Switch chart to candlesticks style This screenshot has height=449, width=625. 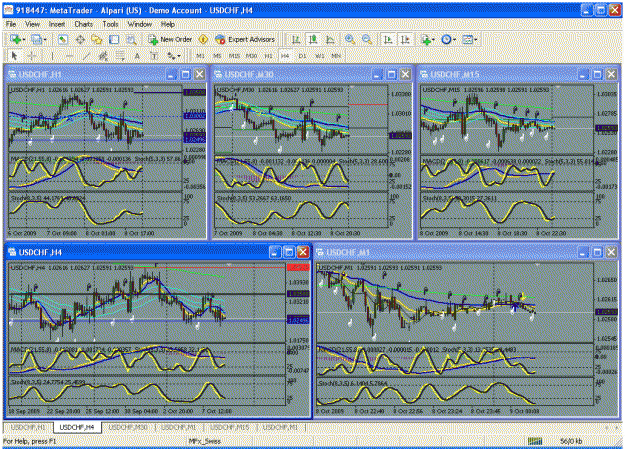tap(313, 39)
